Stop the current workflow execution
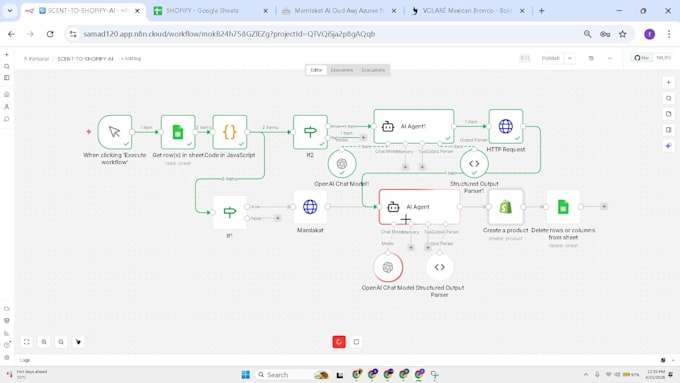 pos(356,342)
